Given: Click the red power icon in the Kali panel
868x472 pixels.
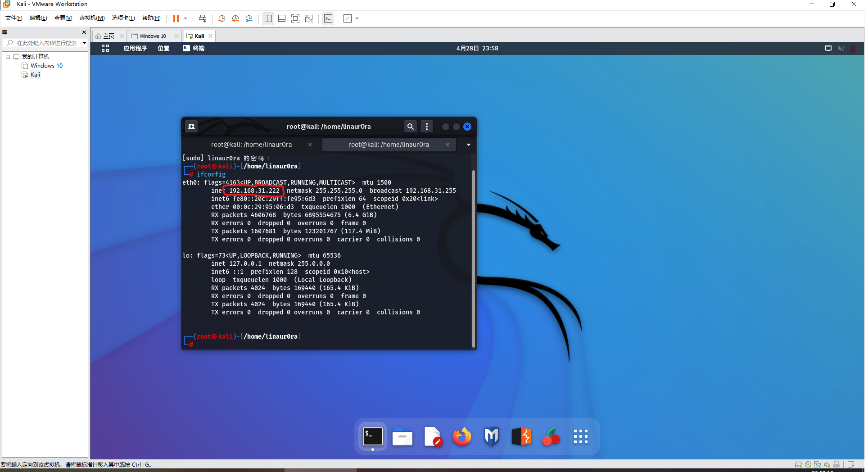Looking at the screenshot, I should [x=853, y=48].
